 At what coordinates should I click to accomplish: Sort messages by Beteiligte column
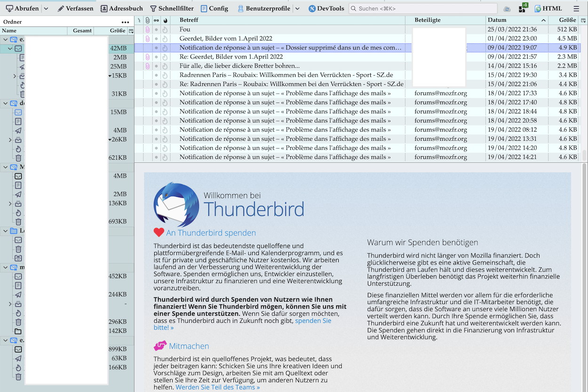click(x=445, y=20)
